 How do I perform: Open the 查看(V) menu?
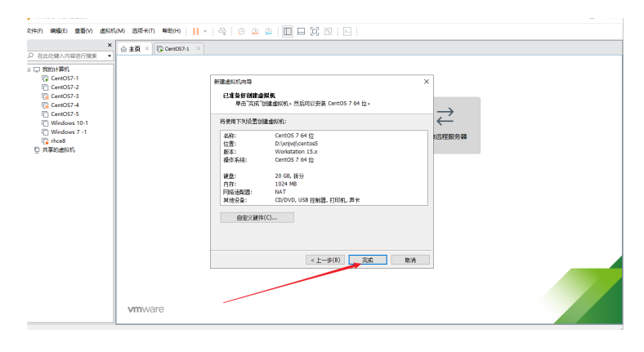pos(83,31)
